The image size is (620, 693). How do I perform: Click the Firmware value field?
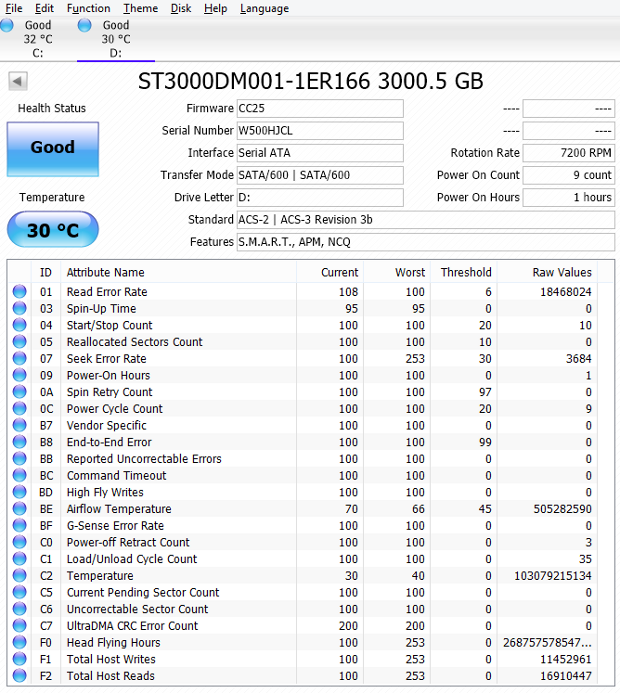coord(319,108)
